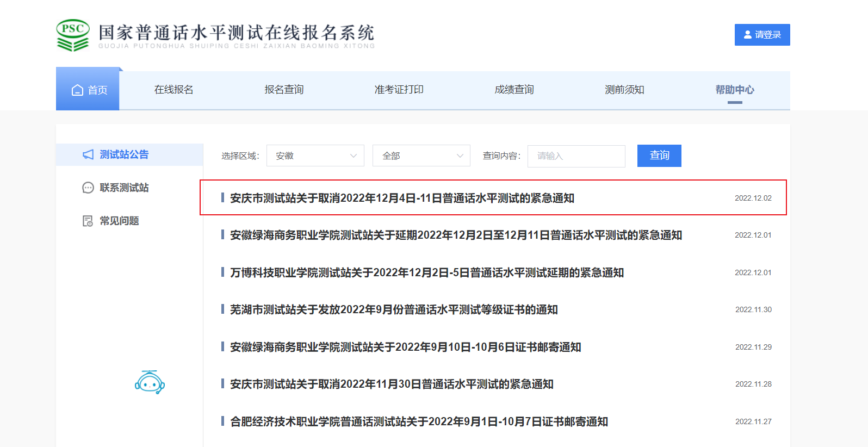Open the robot assistant chat icon
This screenshot has height=447, width=868.
(150, 382)
